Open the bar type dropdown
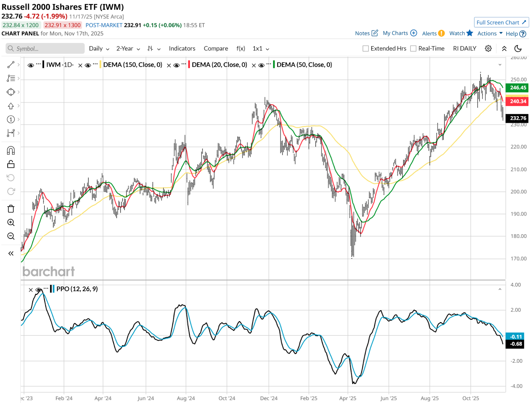The width and height of the screenshot is (532, 403). (x=154, y=49)
